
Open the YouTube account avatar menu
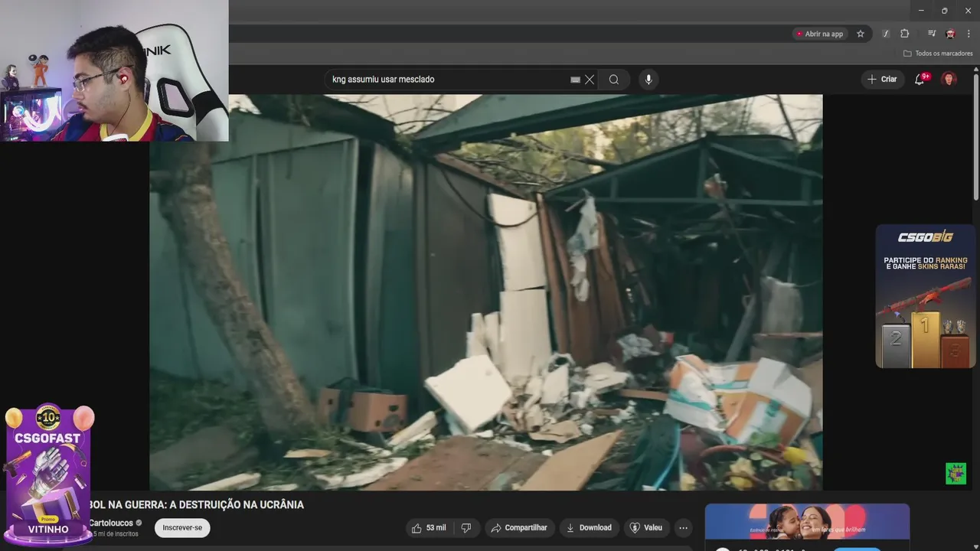(949, 80)
